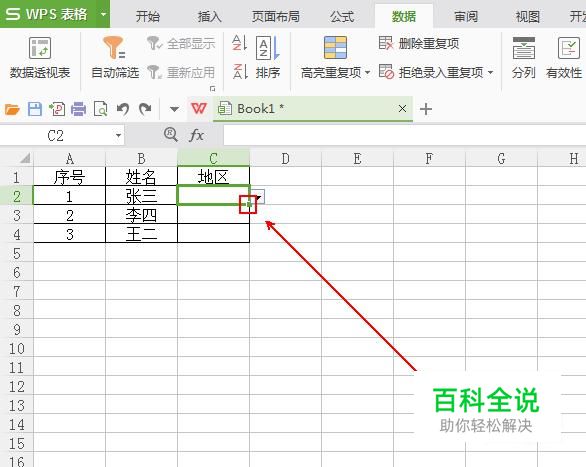Click the fx insert function icon

pos(197,135)
